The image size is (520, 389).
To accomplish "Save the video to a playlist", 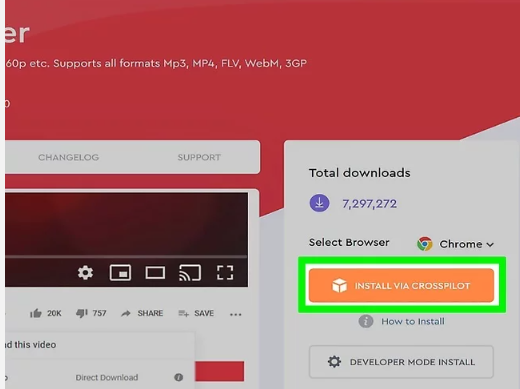I will pyautogui.click(x=196, y=313).
